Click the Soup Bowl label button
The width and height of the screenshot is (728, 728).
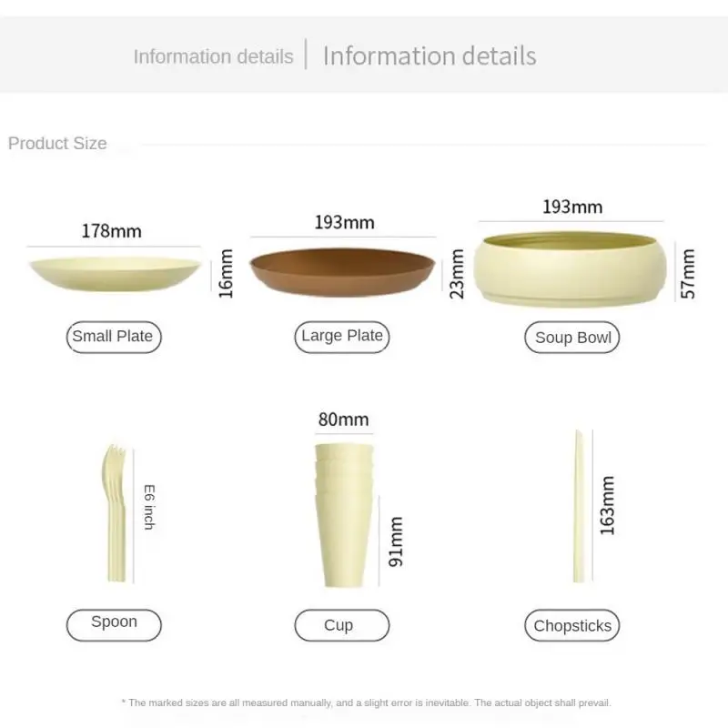point(572,338)
